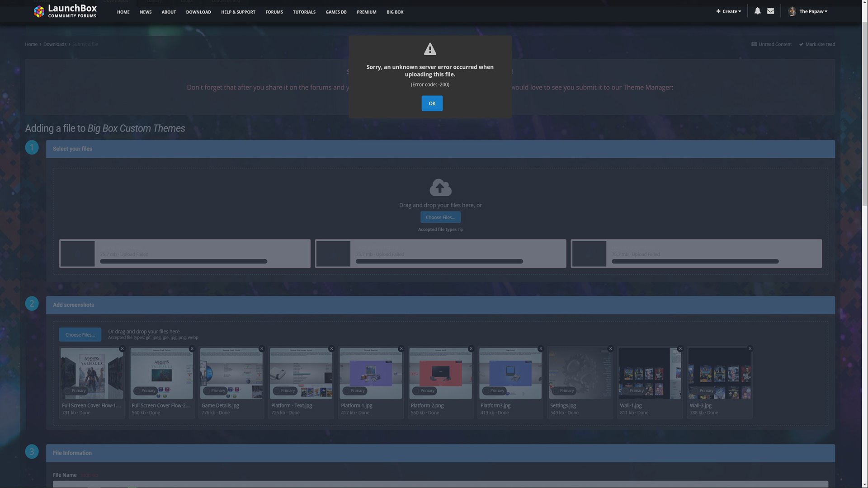The width and height of the screenshot is (868, 488).
Task: Click the File Name input field
Action: (440, 484)
